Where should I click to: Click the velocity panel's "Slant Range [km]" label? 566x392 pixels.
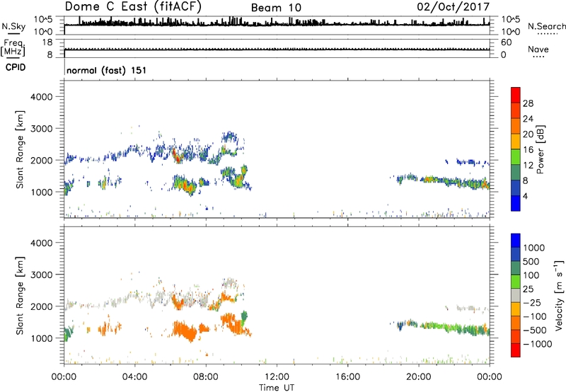20,296
